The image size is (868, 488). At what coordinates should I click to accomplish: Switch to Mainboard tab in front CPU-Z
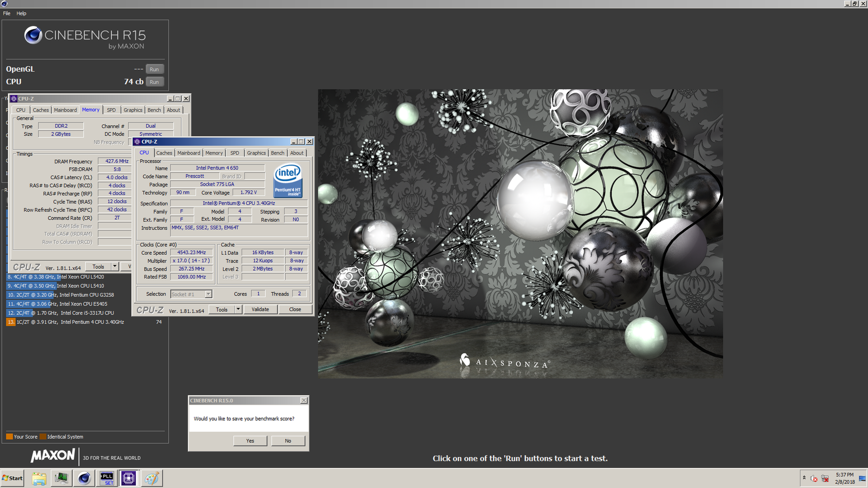tap(189, 153)
